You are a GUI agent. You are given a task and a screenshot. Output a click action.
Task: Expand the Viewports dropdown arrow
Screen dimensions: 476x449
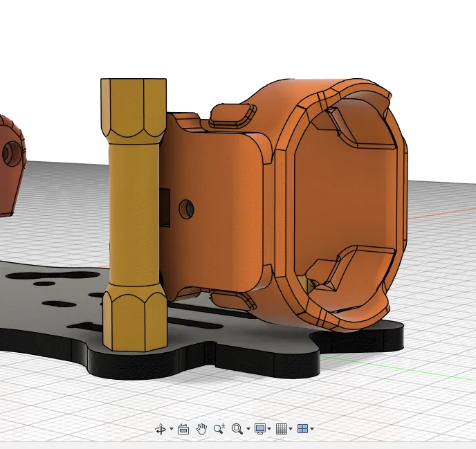point(312,429)
